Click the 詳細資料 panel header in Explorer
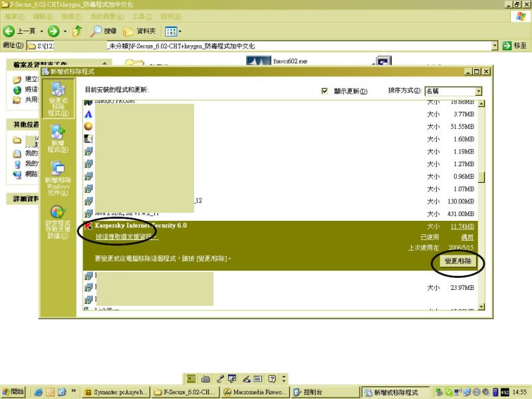Image resolution: width=532 pixels, height=399 pixels. click(24, 199)
